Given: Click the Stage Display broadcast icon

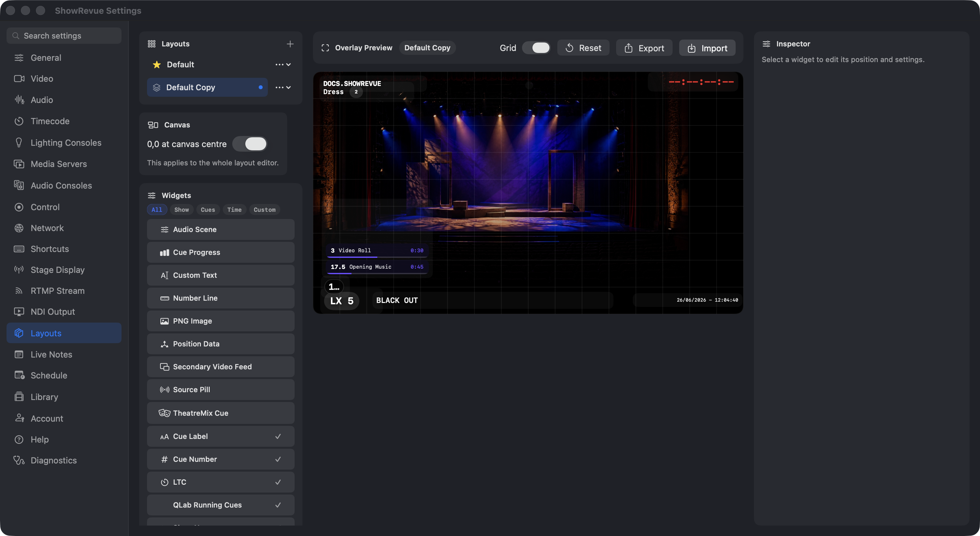Looking at the screenshot, I should [19, 270].
